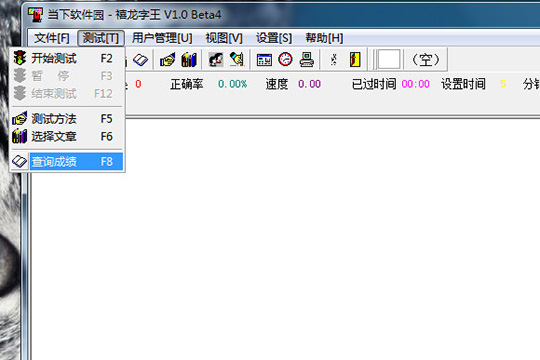The height and width of the screenshot is (360, 540).
Task: Click the greyed 结束测试 F12 menu entry
Action: [x=67, y=93]
